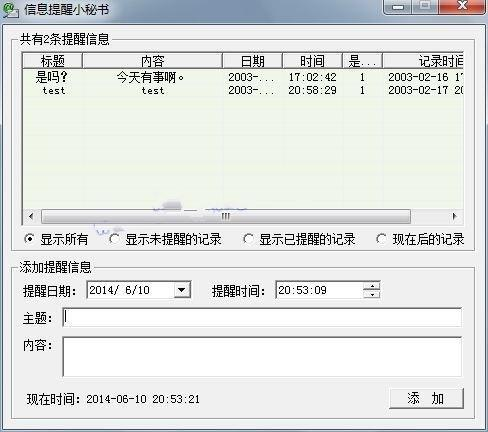This screenshot has height=432, width=488.
Task: Focus the 主题 text input
Action: (x=262, y=317)
